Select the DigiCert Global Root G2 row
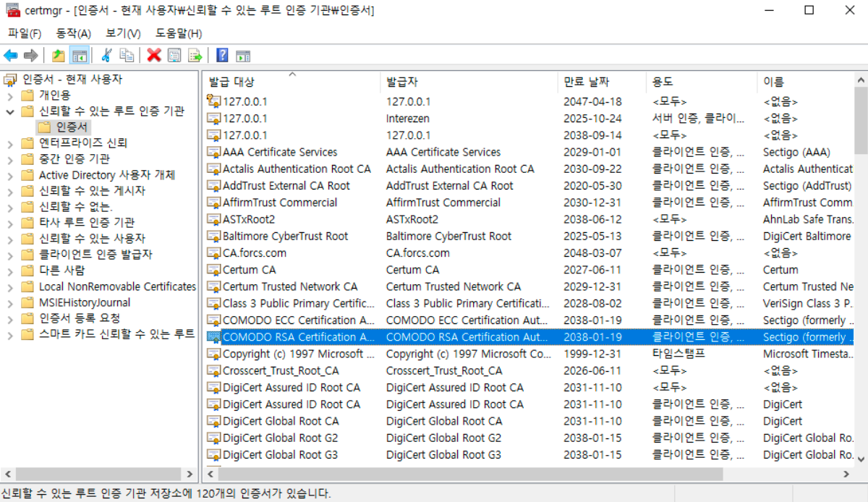Screen dimensions: 868x502 [529, 438]
